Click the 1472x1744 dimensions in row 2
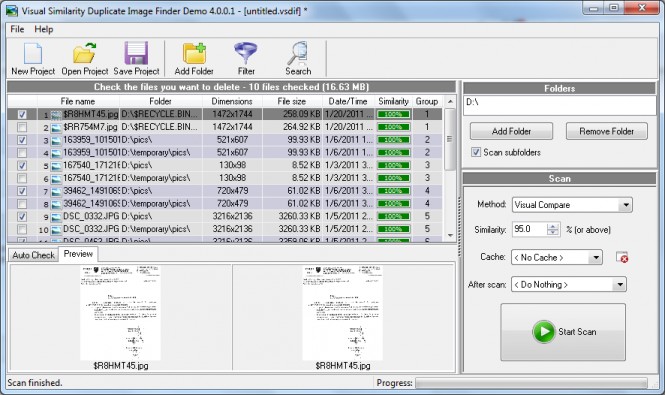 point(232,127)
